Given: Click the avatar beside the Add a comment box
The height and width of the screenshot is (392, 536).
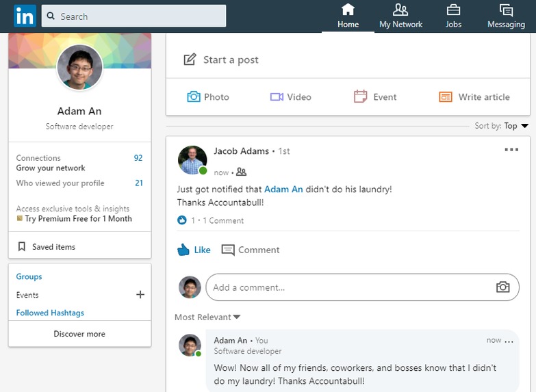Looking at the screenshot, I should click(190, 287).
